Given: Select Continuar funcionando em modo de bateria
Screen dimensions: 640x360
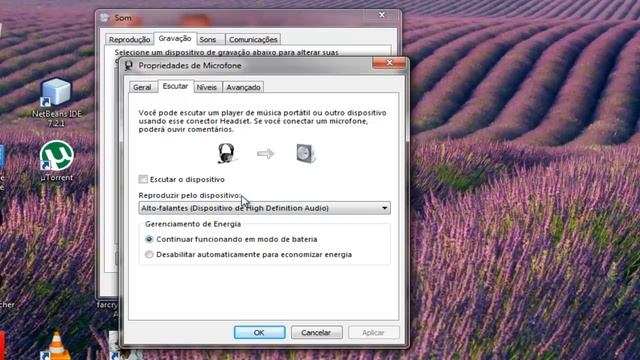Looking at the screenshot, I should tap(149, 239).
